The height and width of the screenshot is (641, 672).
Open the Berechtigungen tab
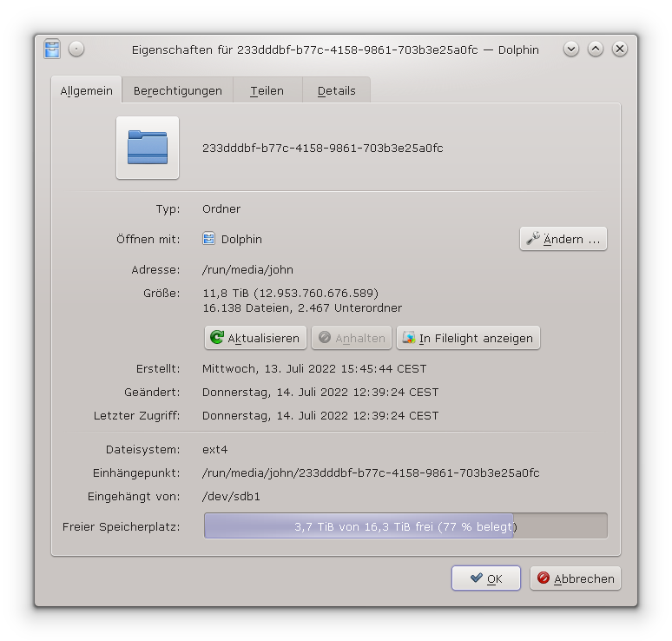click(x=178, y=90)
